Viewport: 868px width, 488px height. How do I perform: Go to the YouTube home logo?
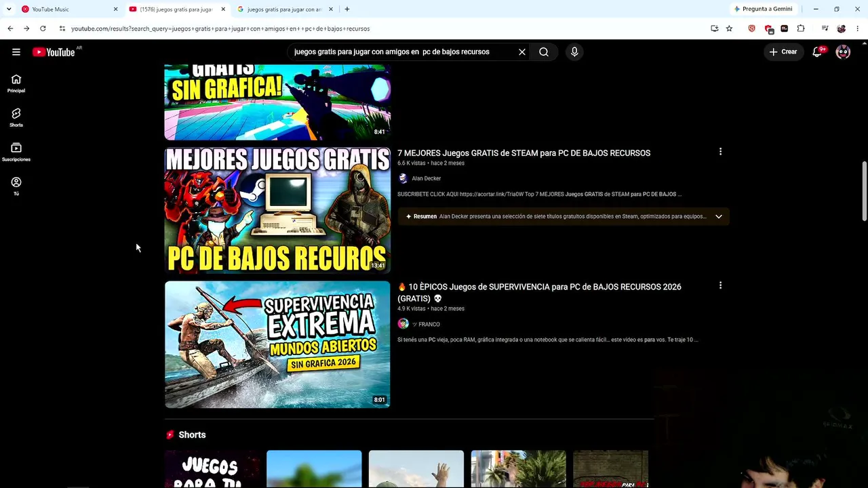(x=54, y=52)
